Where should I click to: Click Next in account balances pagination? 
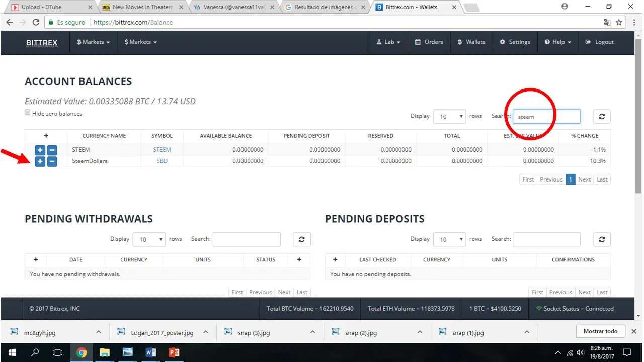584,179
